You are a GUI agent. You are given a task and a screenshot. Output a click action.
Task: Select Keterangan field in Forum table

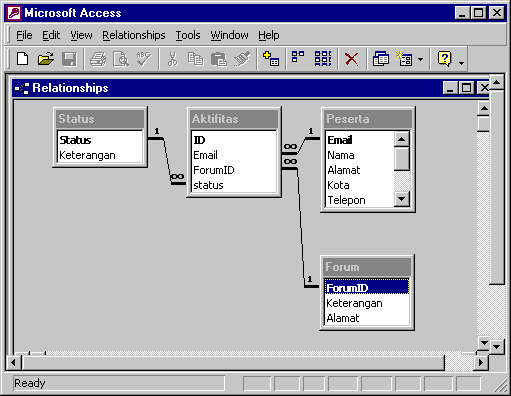pos(367,303)
